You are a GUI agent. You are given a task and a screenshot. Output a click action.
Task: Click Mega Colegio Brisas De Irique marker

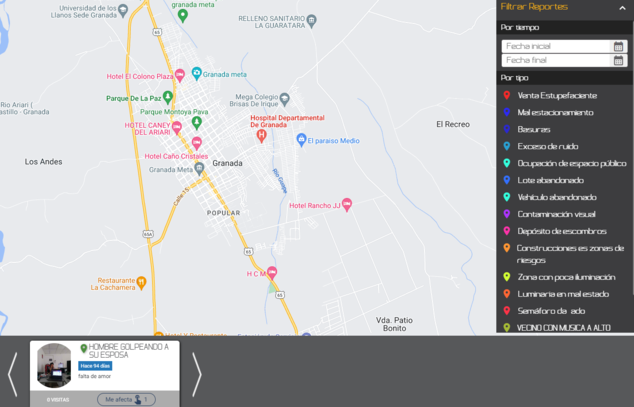[x=285, y=99]
